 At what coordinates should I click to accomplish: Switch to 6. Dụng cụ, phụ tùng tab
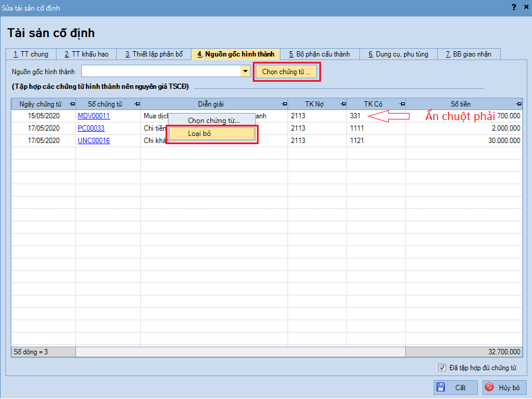(x=398, y=54)
